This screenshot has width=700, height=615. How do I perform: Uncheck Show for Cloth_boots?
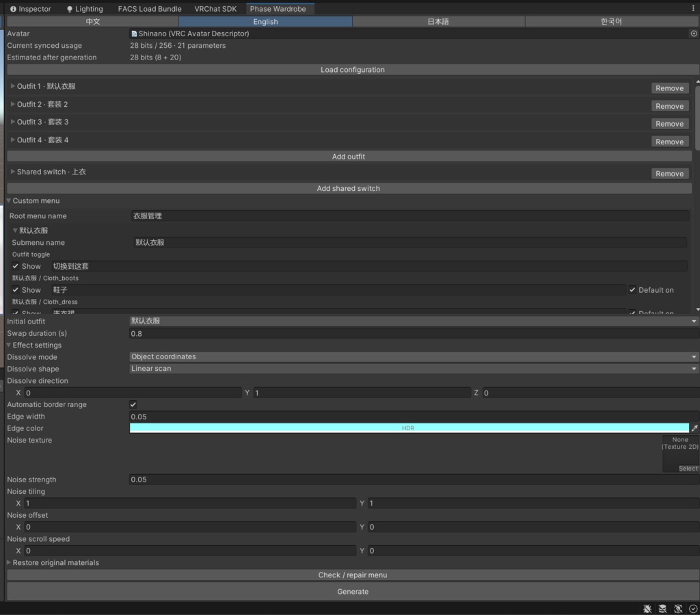coord(16,290)
